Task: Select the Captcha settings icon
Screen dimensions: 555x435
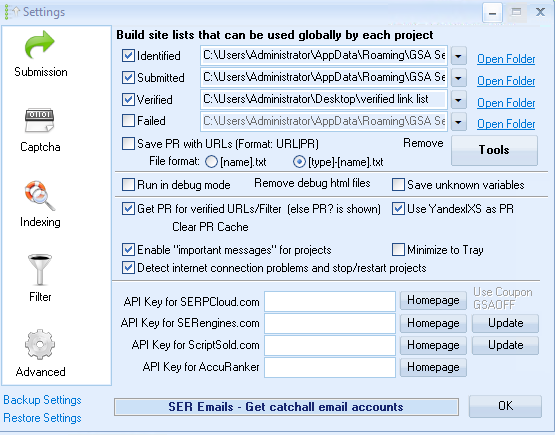Action: (40, 120)
